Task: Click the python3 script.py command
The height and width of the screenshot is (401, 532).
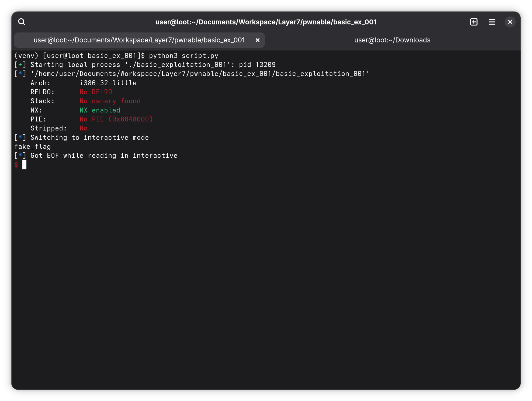Action: 184,56
